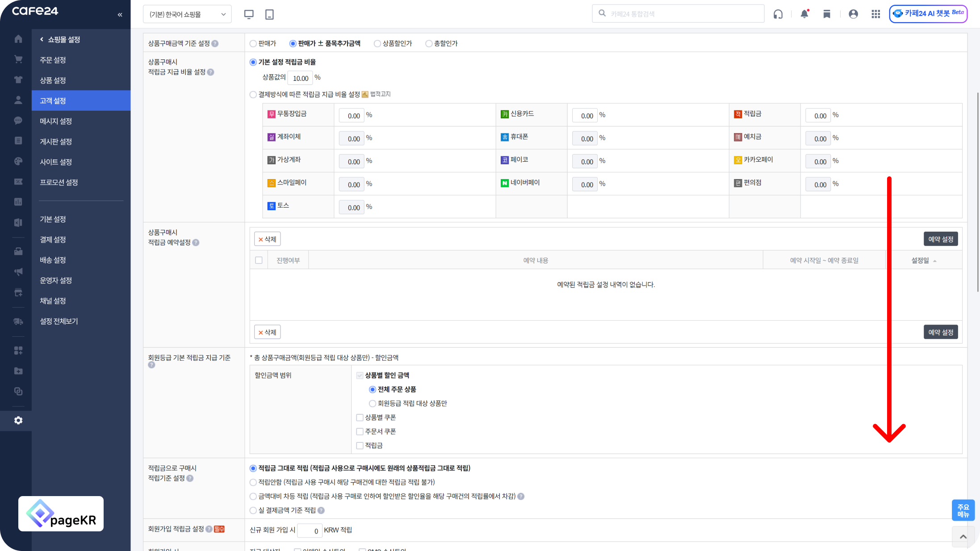
Task: Click the page vertical scrollbar
Action: click(x=977, y=192)
